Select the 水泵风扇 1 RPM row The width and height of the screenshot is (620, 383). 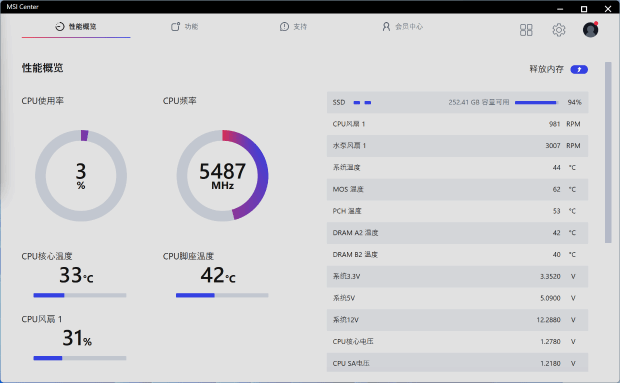457,146
